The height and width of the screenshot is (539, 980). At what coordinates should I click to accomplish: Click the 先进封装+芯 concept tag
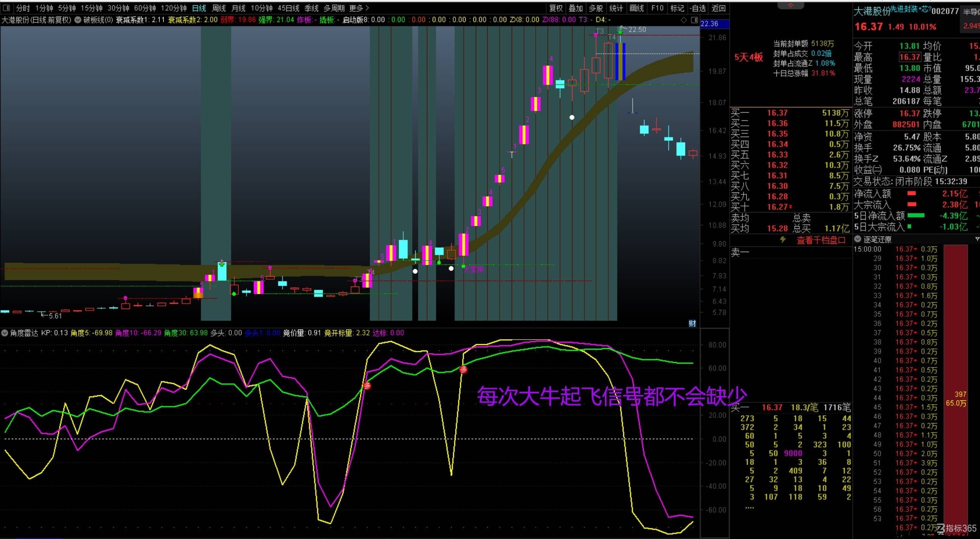tap(910, 9)
